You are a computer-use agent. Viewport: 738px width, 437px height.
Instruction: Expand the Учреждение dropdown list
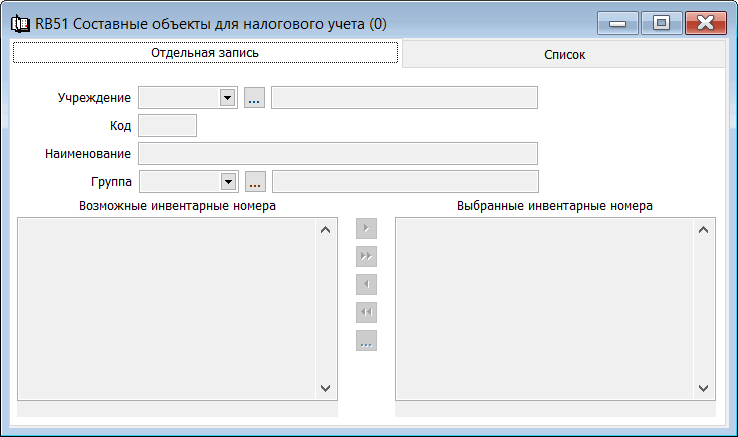click(x=227, y=97)
